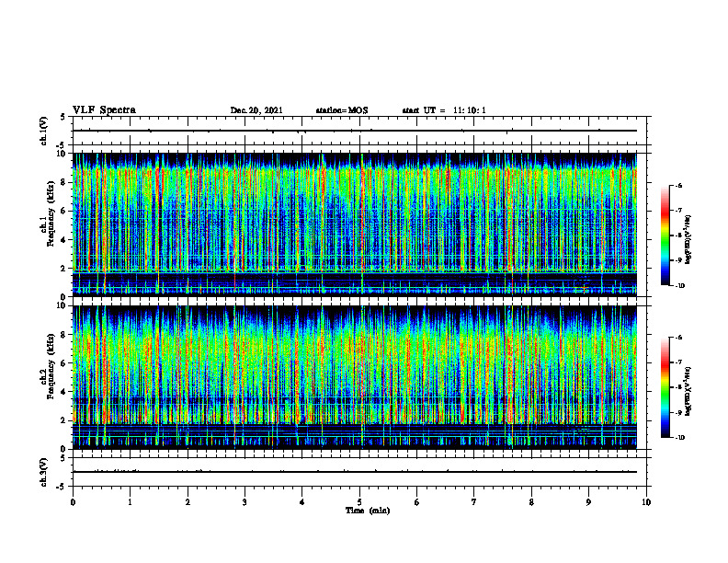Click the "8" kHz tick of ch.1 spectrogram
This screenshot has height=563, width=728.
pyautogui.click(x=64, y=182)
